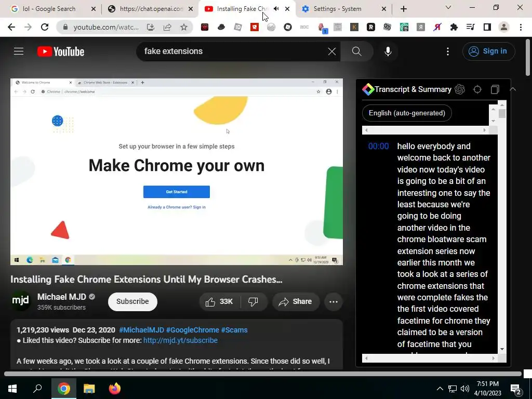
Task: Open the mjd channel avatar
Action: point(20,301)
